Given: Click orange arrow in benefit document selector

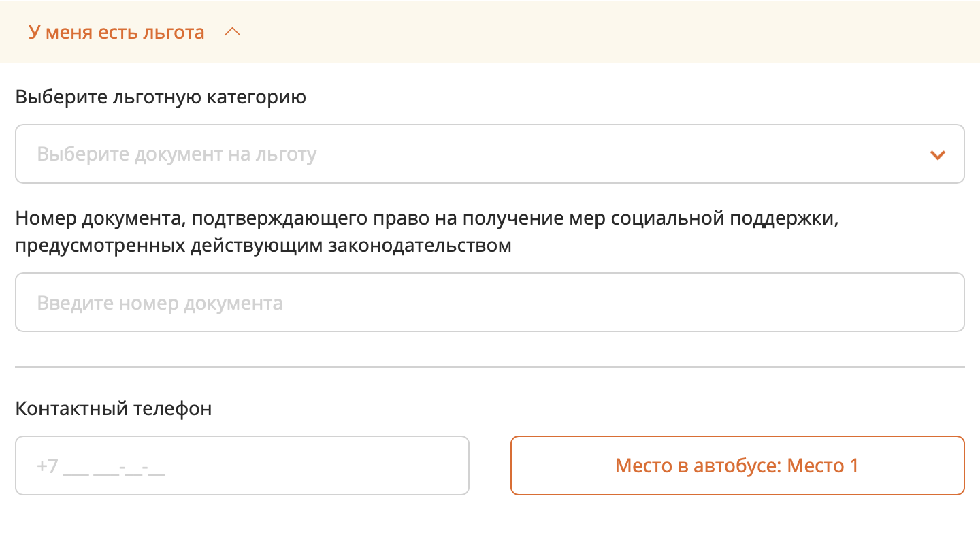Looking at the screenshot, I should (938, 155).
